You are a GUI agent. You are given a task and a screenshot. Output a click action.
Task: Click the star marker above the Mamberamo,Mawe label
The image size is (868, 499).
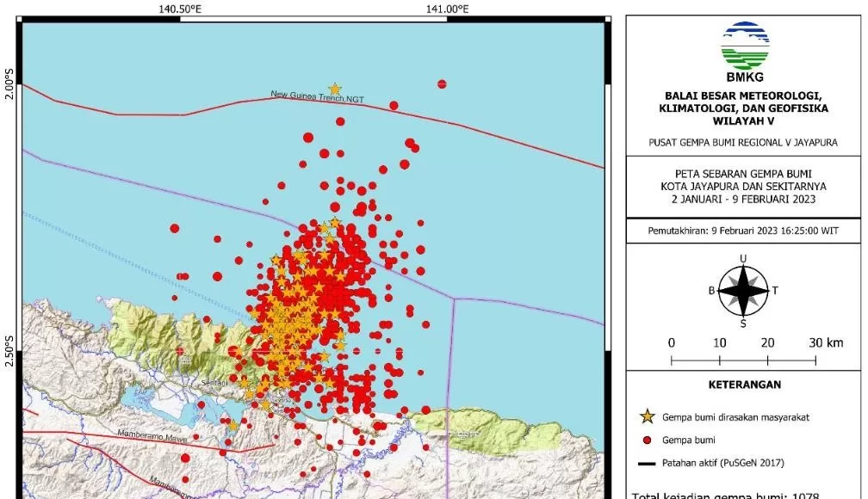pyautogui.click(x=232, y=424)
